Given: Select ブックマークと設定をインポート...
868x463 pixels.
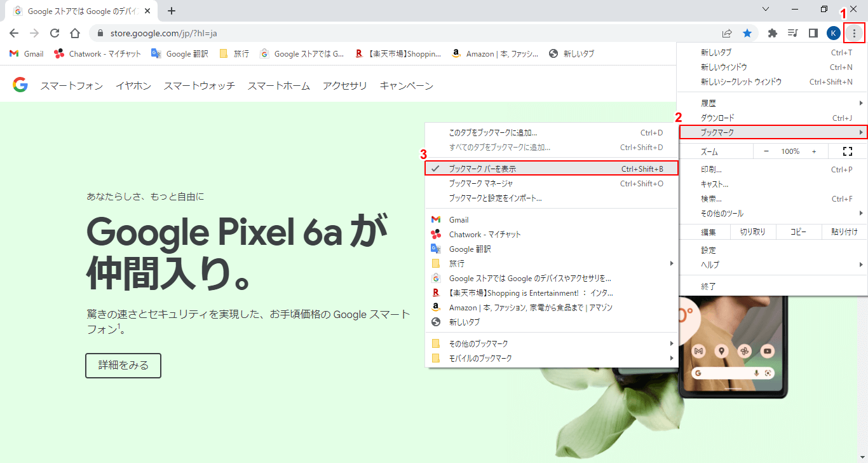Looking at the screenshot, I should 552,198.
